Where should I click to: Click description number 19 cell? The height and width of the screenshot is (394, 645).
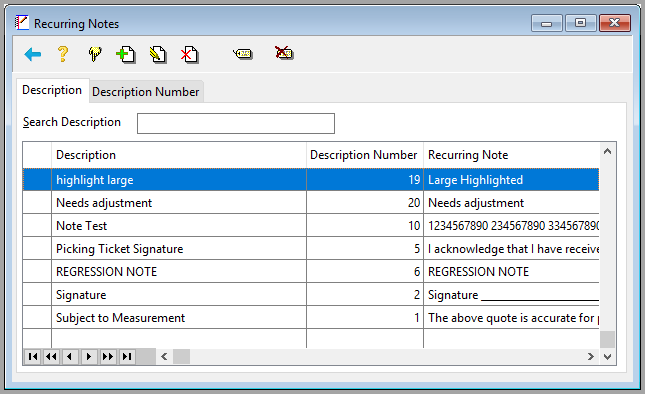click(365, 180)
